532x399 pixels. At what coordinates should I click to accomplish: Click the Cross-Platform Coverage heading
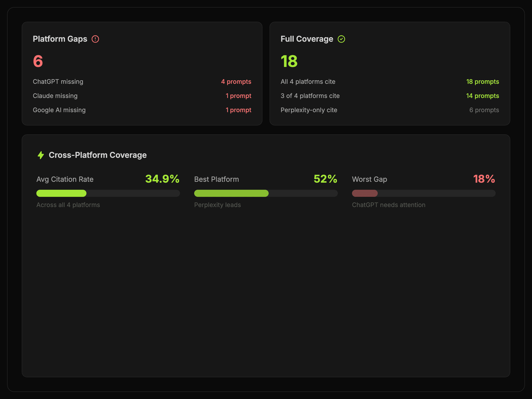click(x=98, y=155)
